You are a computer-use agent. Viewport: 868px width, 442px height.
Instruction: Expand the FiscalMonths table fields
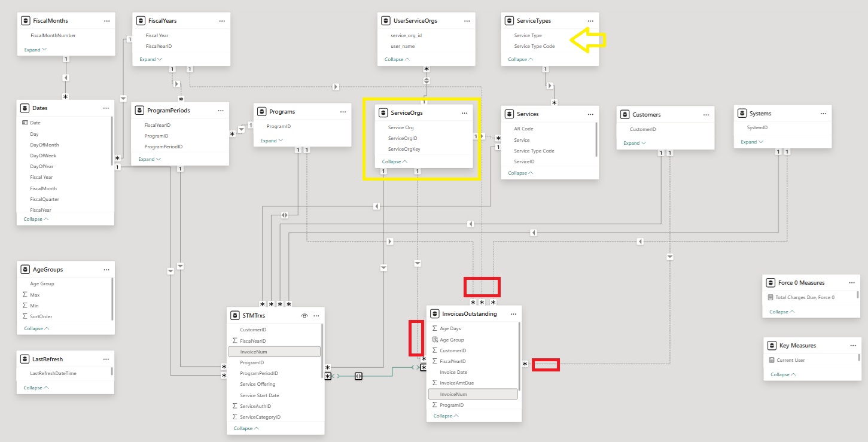pos(35,50)
